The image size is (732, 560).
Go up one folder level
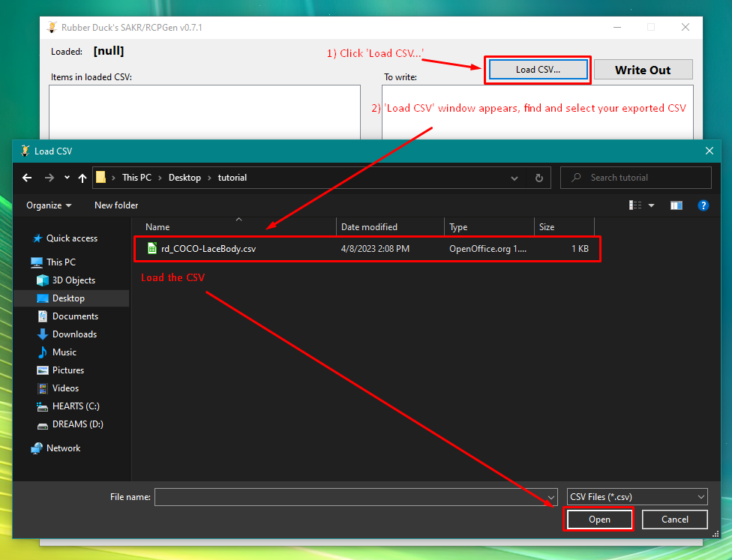click(x=82, y=178)
